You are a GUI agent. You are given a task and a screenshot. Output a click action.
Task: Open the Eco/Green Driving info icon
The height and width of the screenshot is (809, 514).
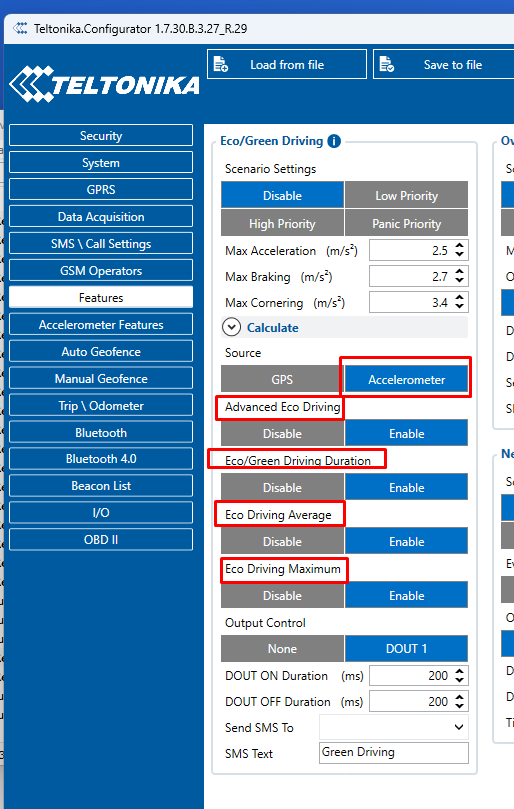(334, 141)
